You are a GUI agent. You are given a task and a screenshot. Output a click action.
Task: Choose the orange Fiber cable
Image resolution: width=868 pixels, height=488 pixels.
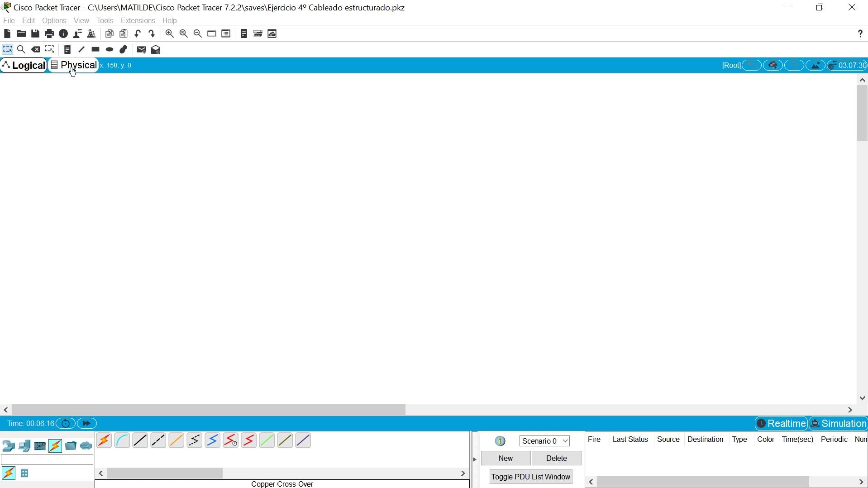point(176,440)
